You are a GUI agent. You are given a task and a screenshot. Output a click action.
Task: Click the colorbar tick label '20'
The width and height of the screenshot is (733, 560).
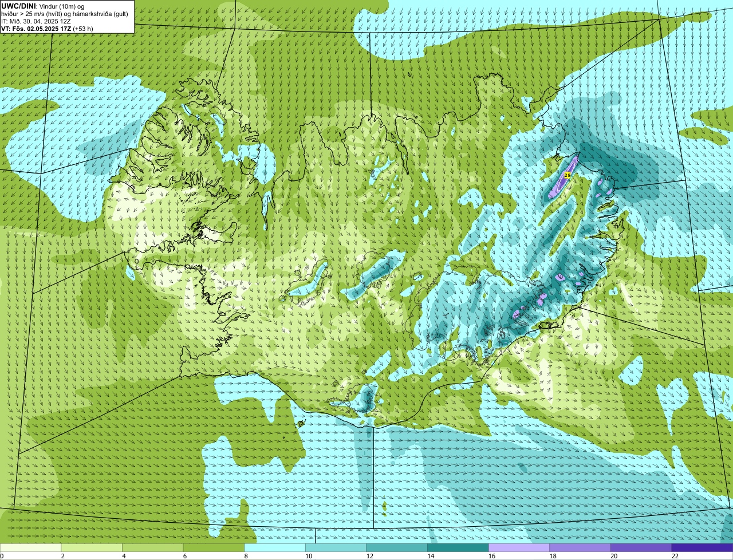click(614, 556)
